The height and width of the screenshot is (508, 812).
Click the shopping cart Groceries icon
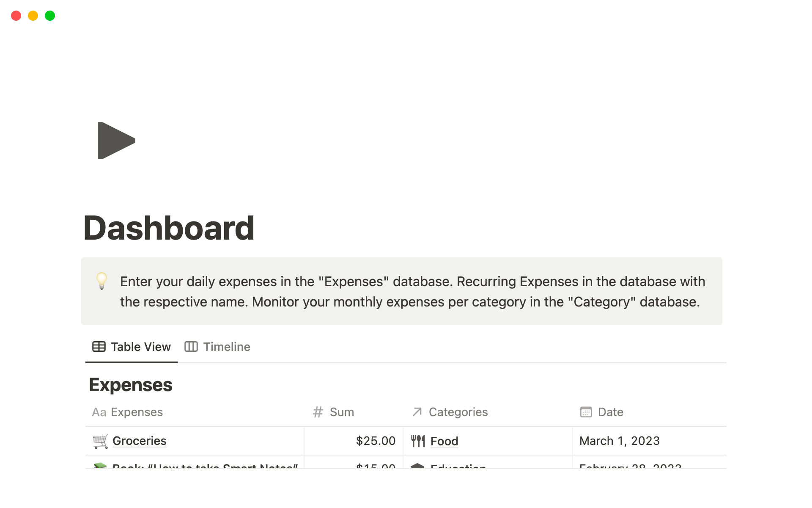(100, 441)
